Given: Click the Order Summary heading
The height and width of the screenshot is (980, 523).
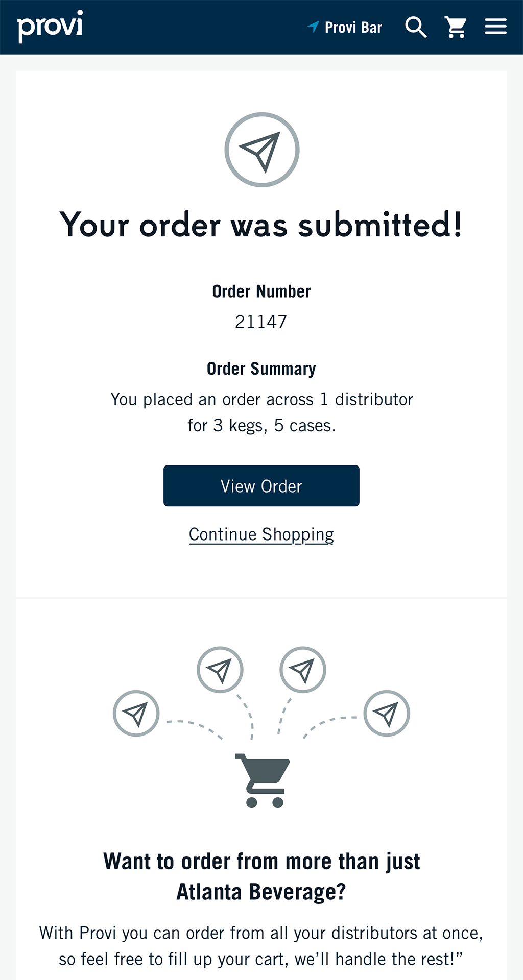Looking at the screenshot, I should 261,369.
